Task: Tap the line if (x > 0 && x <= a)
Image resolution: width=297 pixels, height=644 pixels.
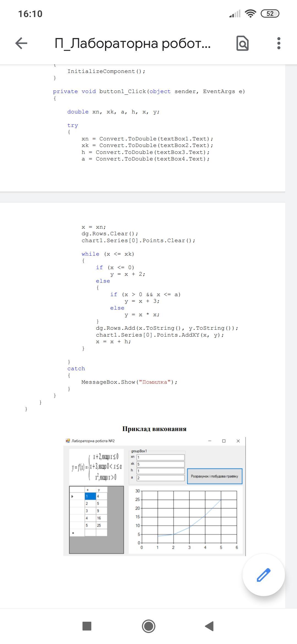Action: [x=145, y=294]
